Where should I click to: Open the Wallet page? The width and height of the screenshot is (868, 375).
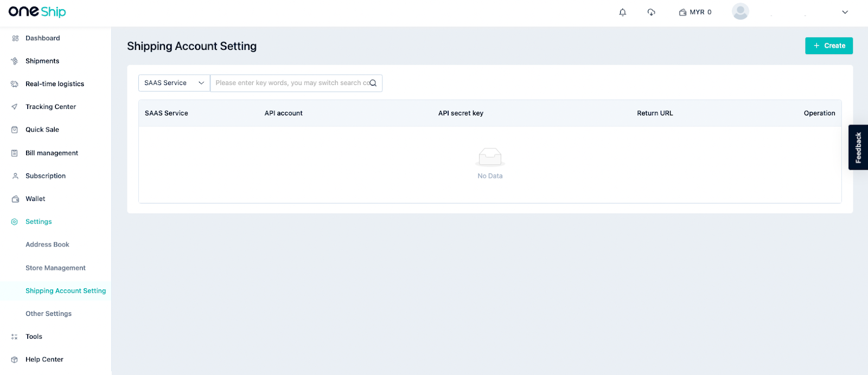pos(35,199)
